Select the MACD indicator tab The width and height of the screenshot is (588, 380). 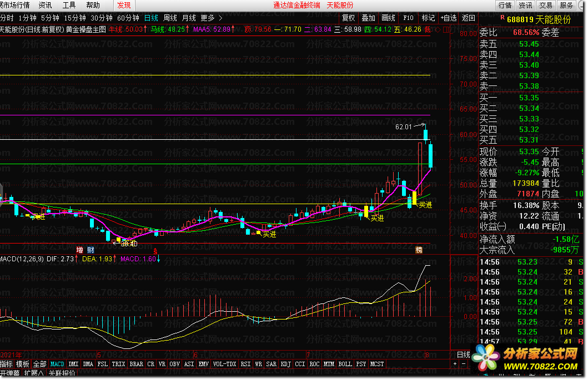(x=57, y=364)
